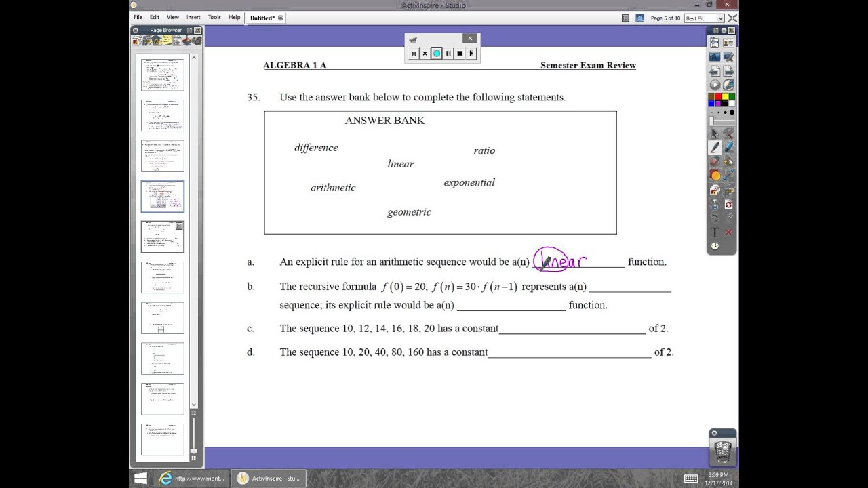Open the Desktop Tools icon in the toolbox
The image size is (868, 488).
click(729, 56)
